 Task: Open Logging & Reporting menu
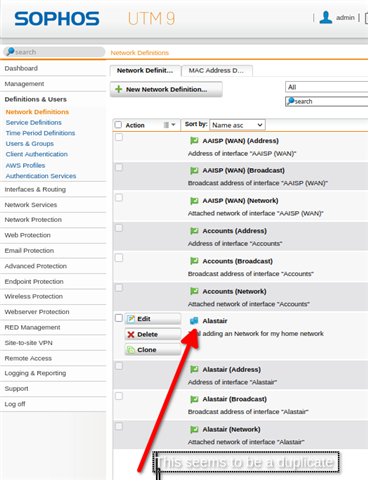click(x=35, y=373)
